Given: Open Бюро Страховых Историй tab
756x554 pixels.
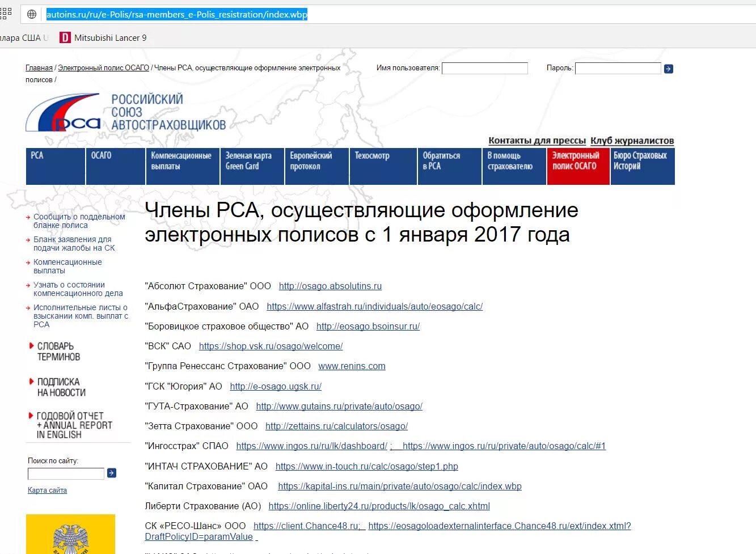Looking at the screenshot, I should (x=643, y=166).
